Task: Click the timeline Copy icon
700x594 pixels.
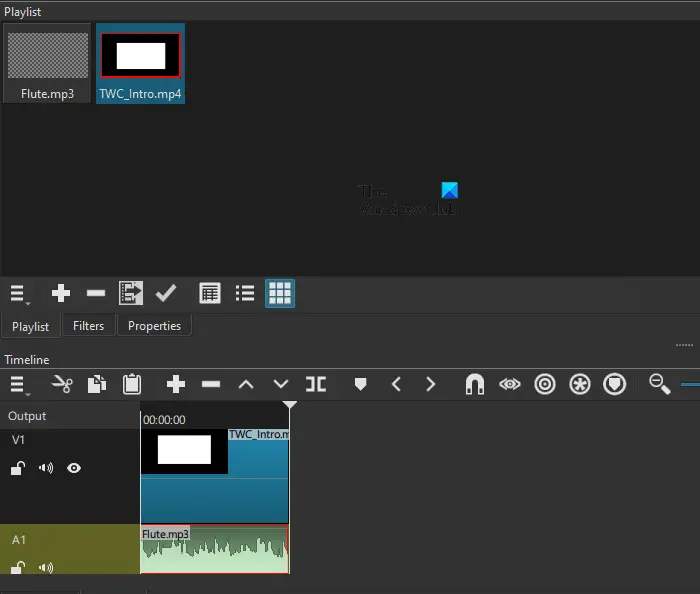Action: [x=97, y=384]
